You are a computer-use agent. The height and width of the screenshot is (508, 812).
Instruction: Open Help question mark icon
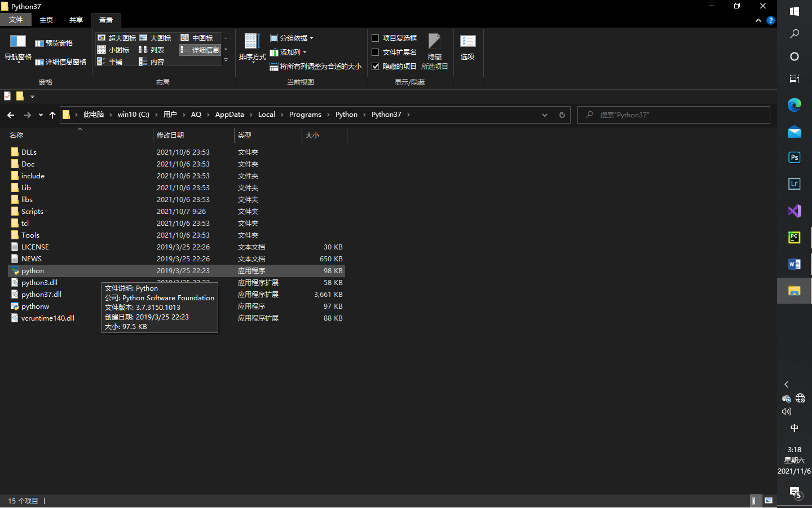pos(771,20)
